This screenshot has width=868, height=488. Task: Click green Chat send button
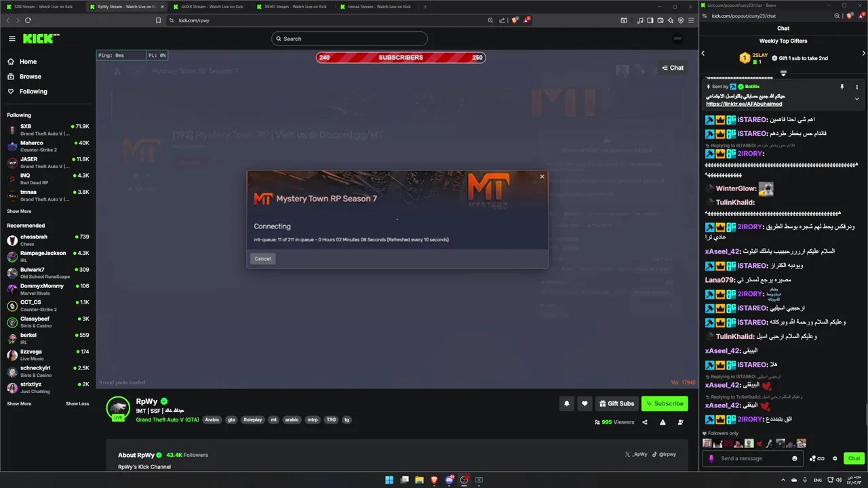click(x=854, y=458)
